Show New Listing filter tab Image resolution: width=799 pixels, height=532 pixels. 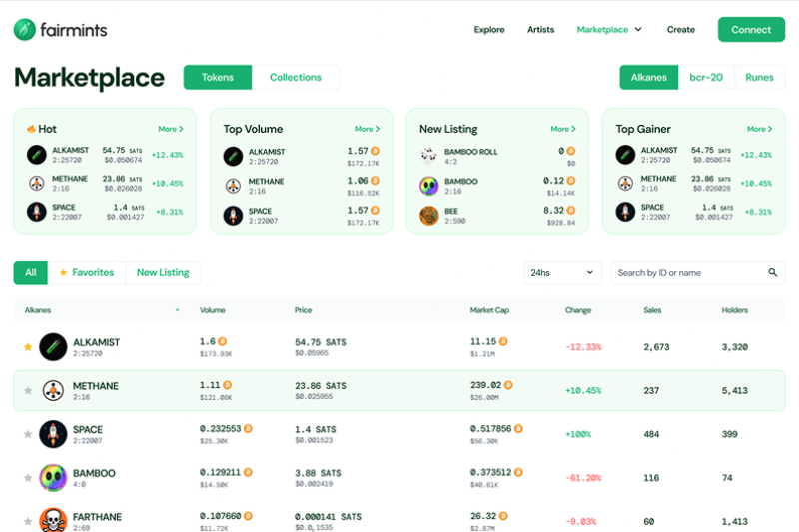coord(163,272)
